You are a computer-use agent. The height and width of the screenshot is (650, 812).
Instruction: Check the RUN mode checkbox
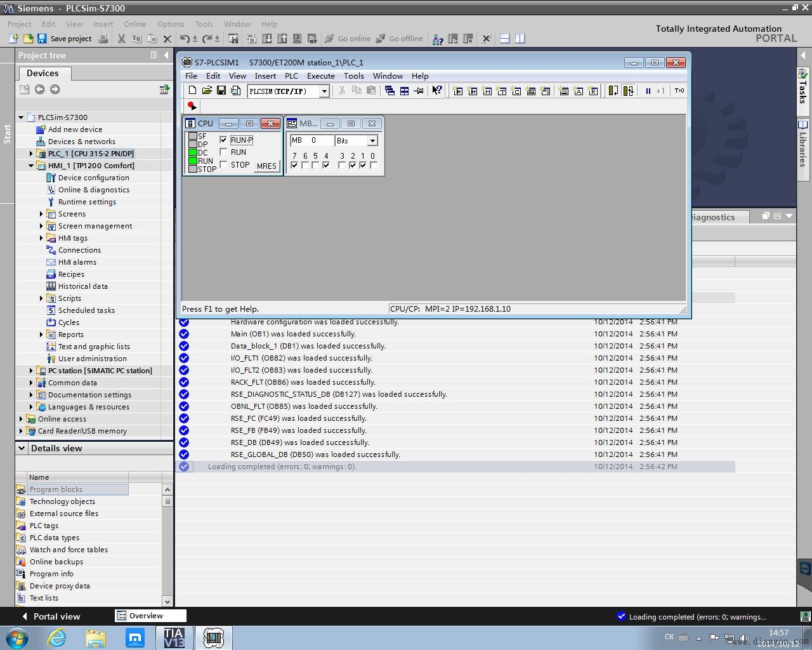[223, 152]
